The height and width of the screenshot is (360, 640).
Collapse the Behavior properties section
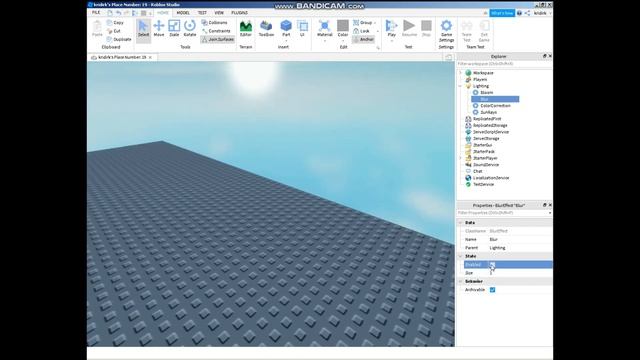[461, 282]
